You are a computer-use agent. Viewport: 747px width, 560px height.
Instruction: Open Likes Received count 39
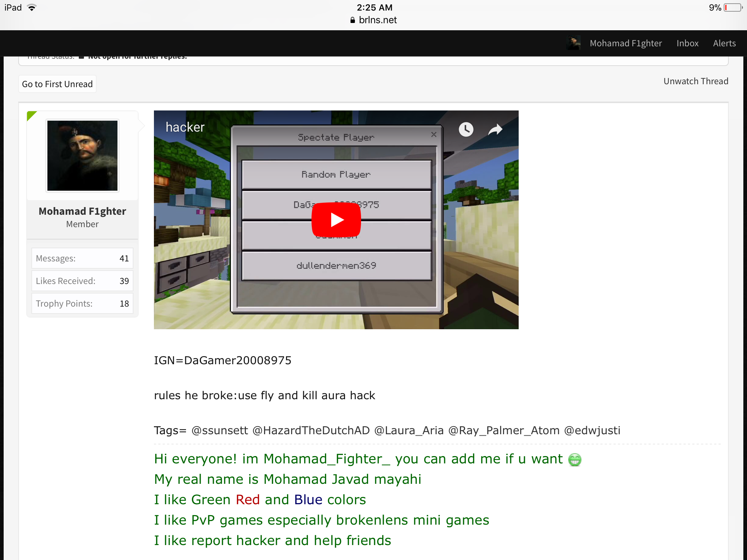pos(124,281)
